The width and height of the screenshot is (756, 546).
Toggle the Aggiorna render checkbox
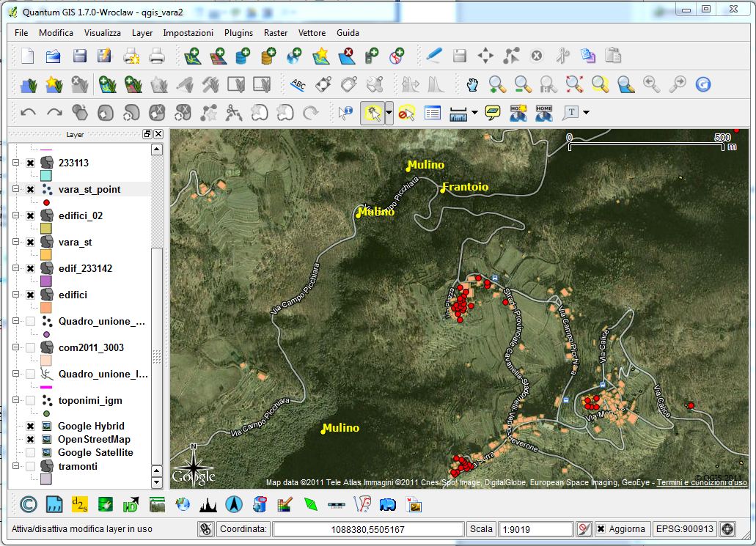pos(601,529)
